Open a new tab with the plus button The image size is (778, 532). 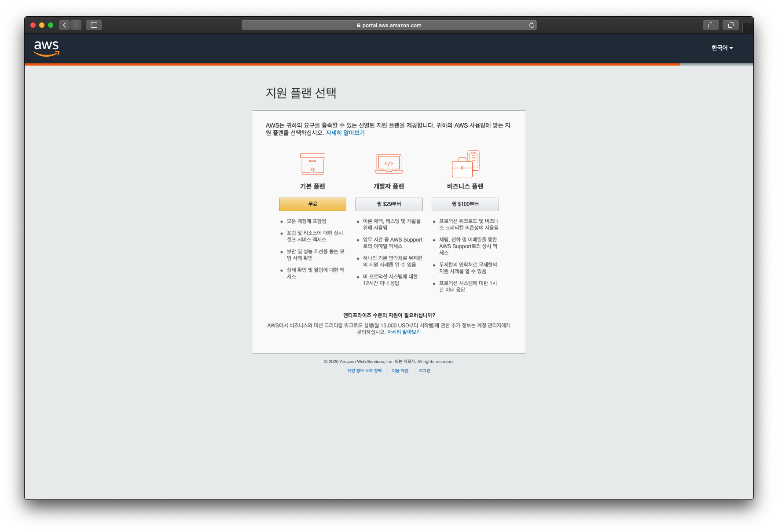click(748, 28)
